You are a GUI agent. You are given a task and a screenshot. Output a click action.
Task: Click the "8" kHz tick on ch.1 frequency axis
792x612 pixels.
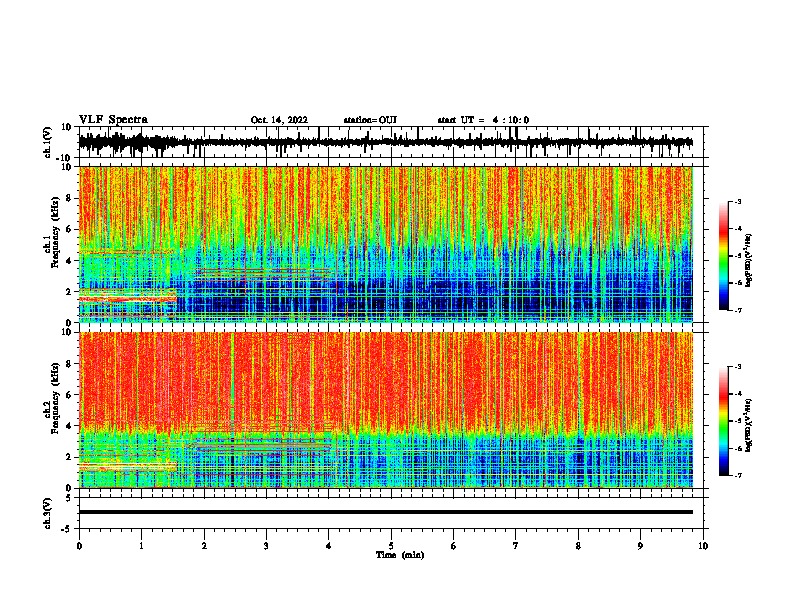[69, 198]
